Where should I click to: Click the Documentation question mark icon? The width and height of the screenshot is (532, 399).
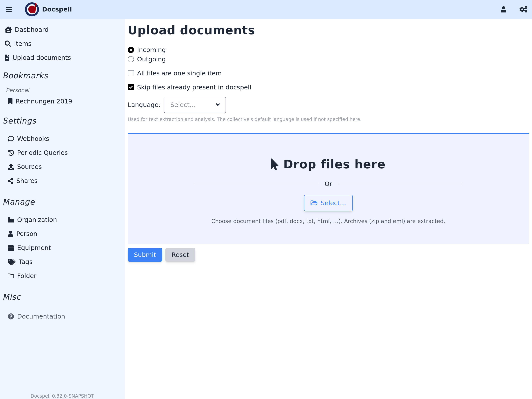point(11,316)
